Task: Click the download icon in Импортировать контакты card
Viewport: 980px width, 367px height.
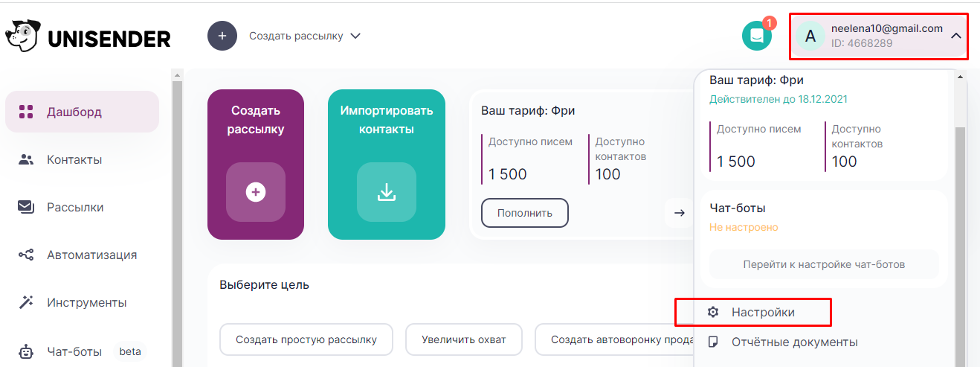Action: pyautogui.click(x=386, y=192)
